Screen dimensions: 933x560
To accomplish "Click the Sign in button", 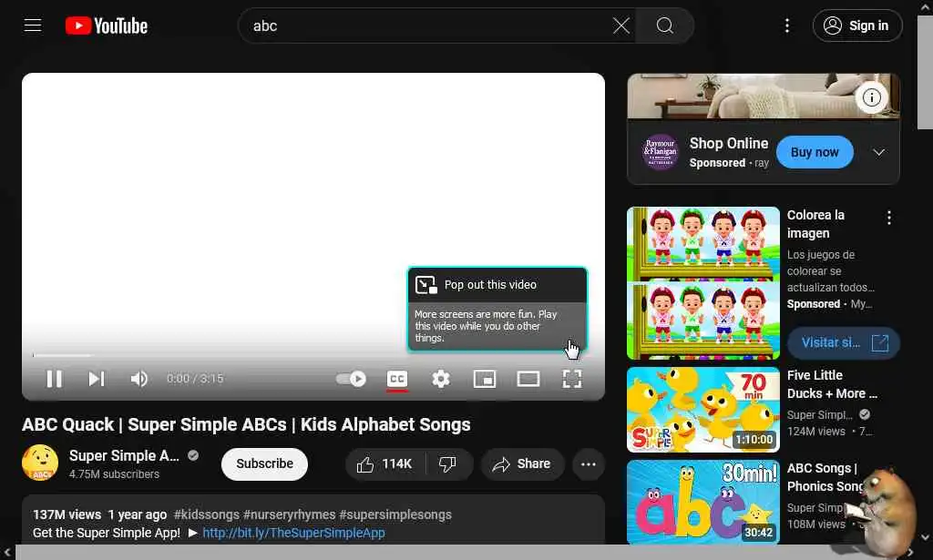I will click(x=857, y=25).
